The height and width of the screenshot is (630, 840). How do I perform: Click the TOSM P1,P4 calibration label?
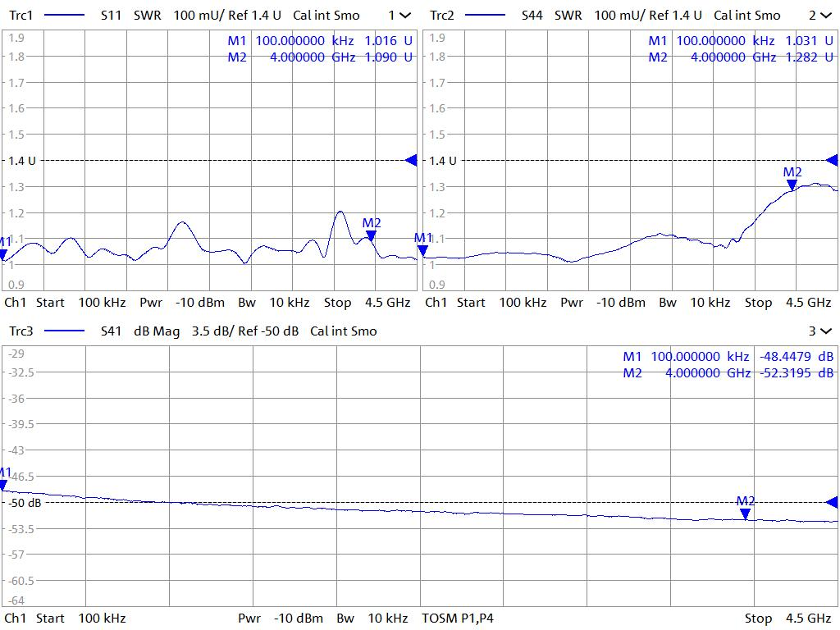458,618
